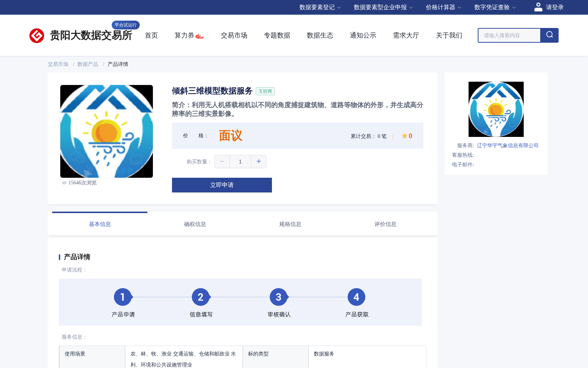Click 数据产品 breadcrumb link
Viewport: 588px width, 368px height.
88,64
